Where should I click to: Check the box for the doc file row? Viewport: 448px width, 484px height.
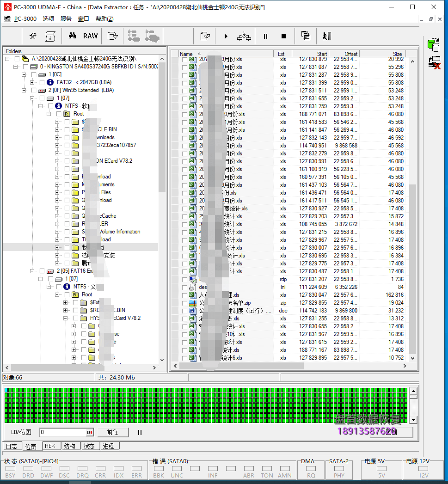coord(184,311)
